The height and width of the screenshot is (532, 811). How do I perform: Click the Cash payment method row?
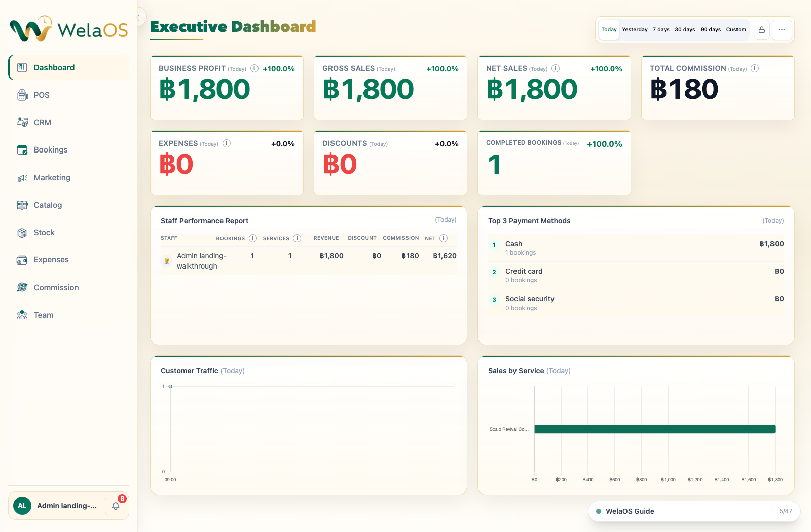coord(636,248)
